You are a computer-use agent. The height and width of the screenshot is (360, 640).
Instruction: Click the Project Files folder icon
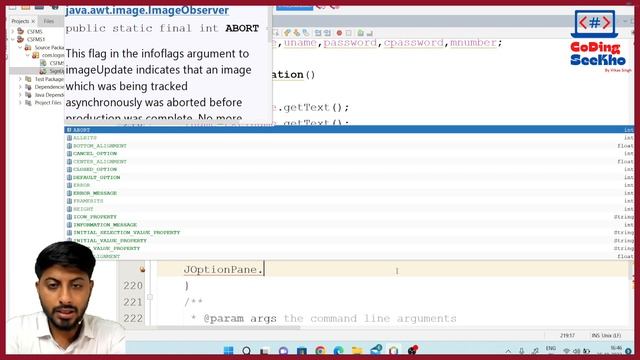[x=28, y=102]
